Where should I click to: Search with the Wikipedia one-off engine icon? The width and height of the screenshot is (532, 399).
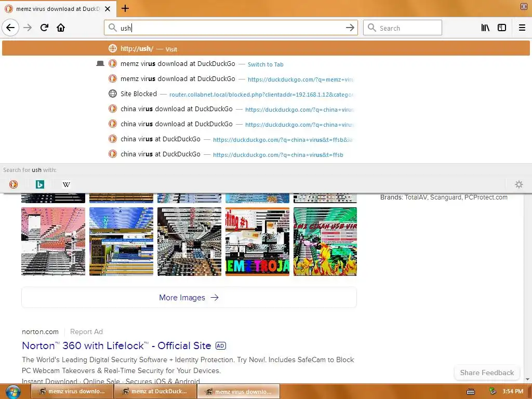click(66, 184)
